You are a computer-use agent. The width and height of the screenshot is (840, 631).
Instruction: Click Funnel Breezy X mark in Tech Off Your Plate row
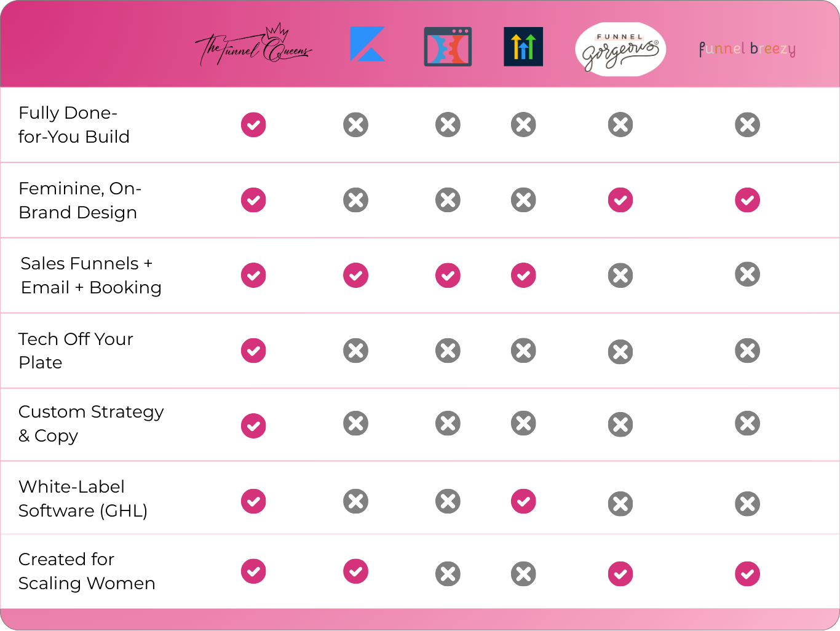tap(748, 351)
